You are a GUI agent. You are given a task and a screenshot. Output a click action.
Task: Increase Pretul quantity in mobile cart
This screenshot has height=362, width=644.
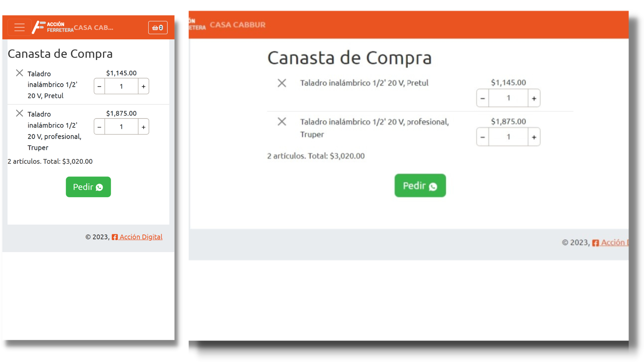tap(144, 86)
